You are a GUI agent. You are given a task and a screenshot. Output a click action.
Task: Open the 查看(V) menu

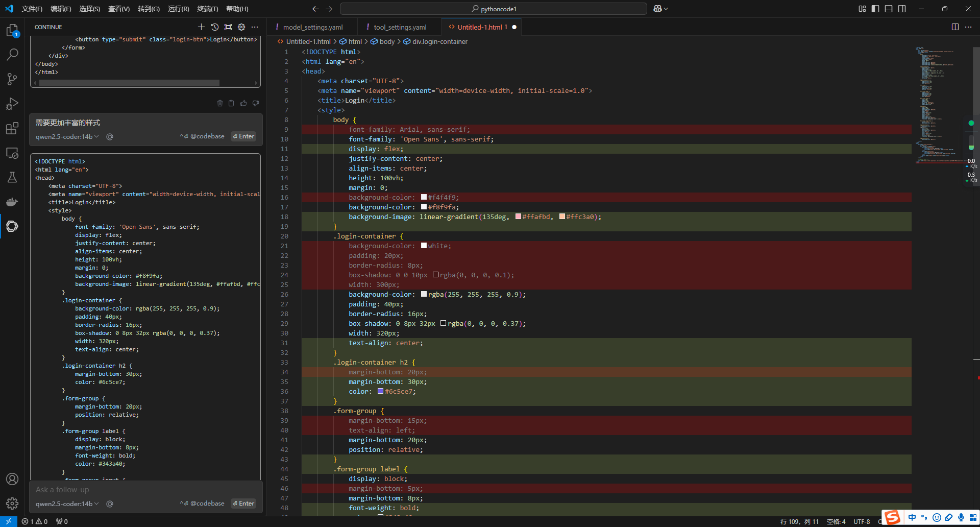click(119, 9)
